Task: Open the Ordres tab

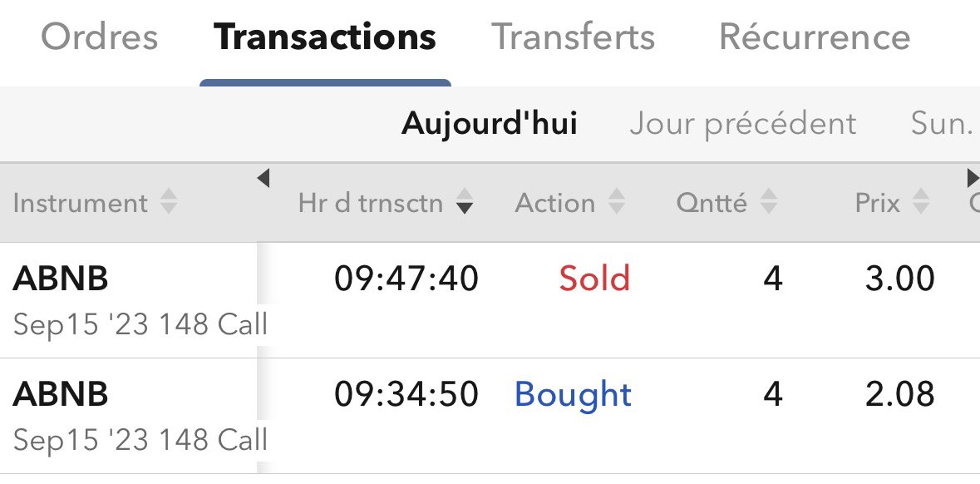Action: (x=100, y=37)
